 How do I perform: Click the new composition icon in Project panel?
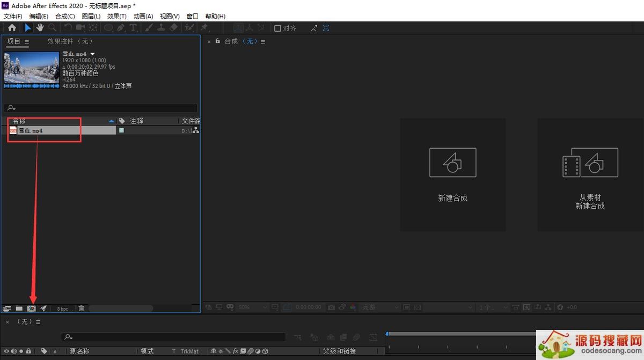[x=31, y=308]
